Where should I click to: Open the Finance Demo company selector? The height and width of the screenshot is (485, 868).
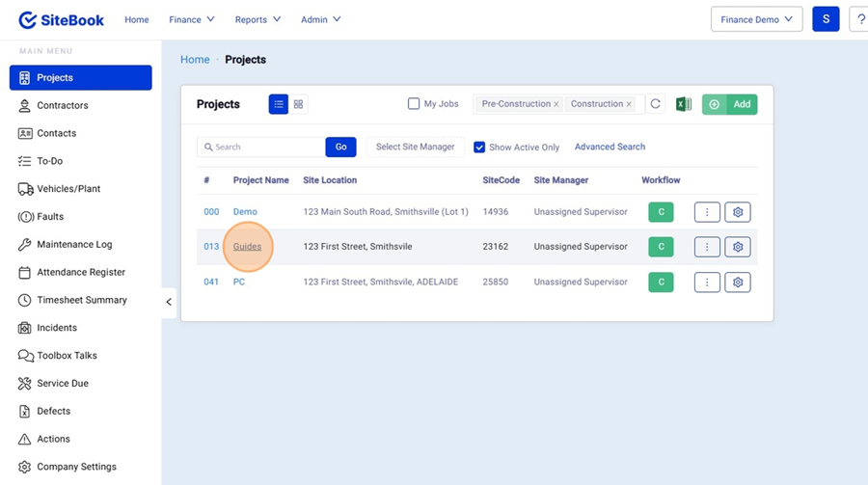[x=756, y=19]
